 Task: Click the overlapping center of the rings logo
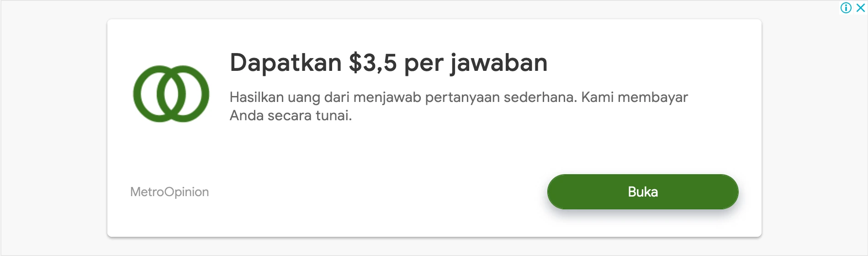[171, 94]
